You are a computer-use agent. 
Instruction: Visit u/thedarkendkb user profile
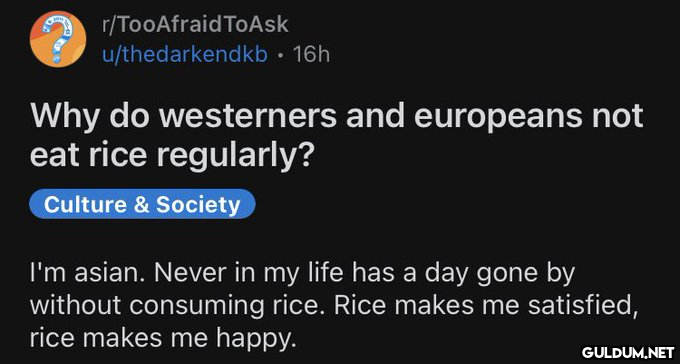184,55
